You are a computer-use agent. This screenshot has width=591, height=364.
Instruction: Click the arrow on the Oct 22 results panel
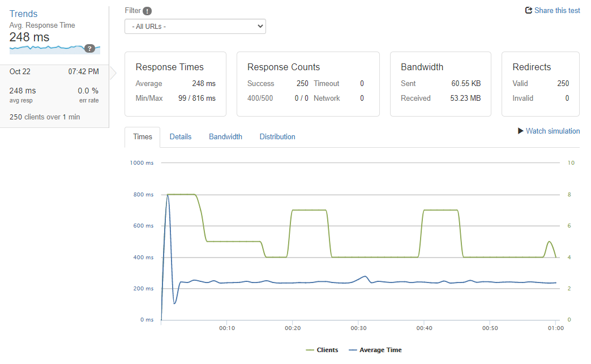point(113,72)
